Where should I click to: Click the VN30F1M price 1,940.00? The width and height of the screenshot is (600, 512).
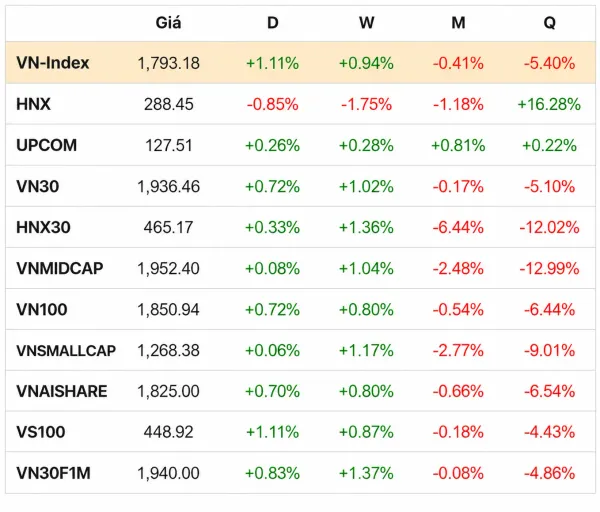click(168, 473)
